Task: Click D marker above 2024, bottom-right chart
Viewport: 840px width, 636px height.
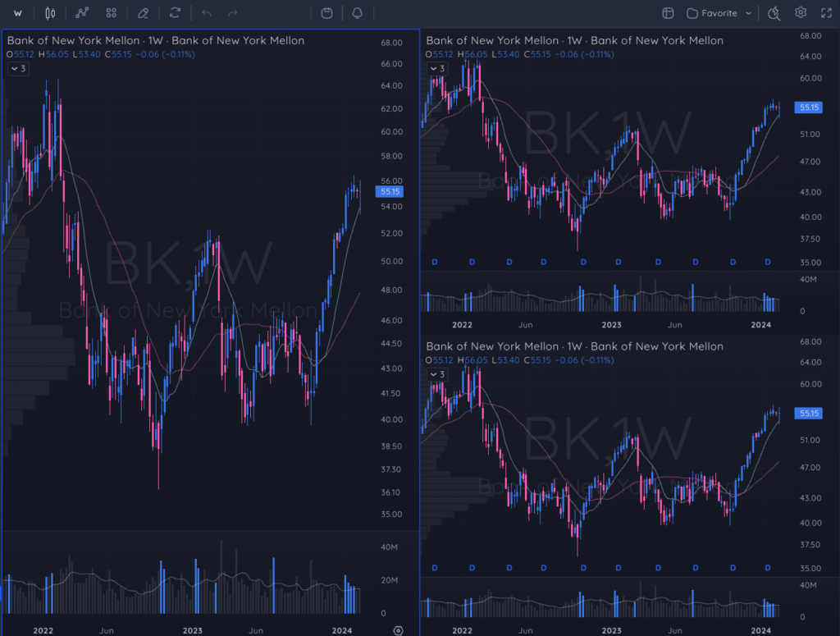Action: [768, 568]
